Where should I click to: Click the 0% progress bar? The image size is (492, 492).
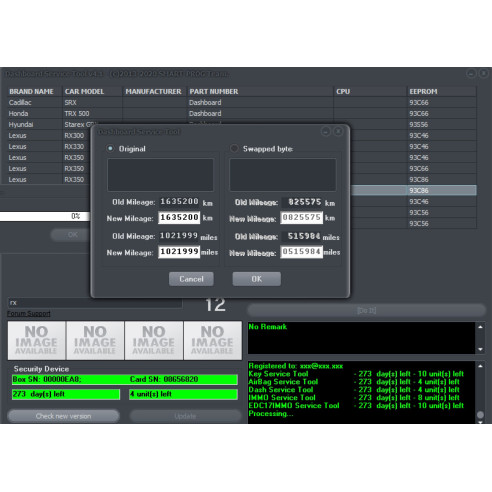click(x=45, y=216)
